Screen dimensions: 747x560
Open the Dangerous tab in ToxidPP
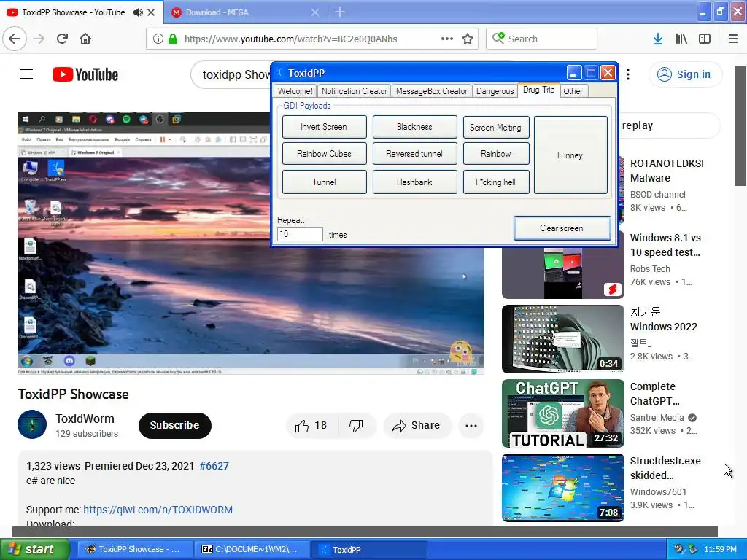(x=495, y=91)
